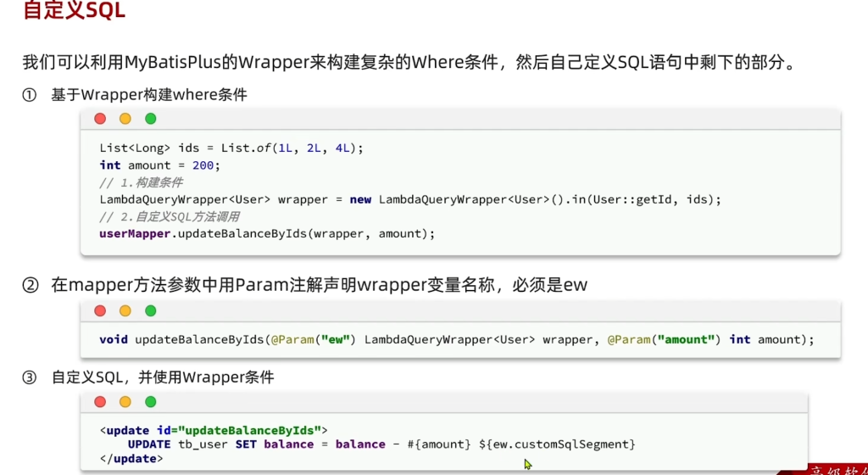Click the red dot in the List ids code window
Screen dimensions: 868x475
pyautogui.click(x=100, y=119)
